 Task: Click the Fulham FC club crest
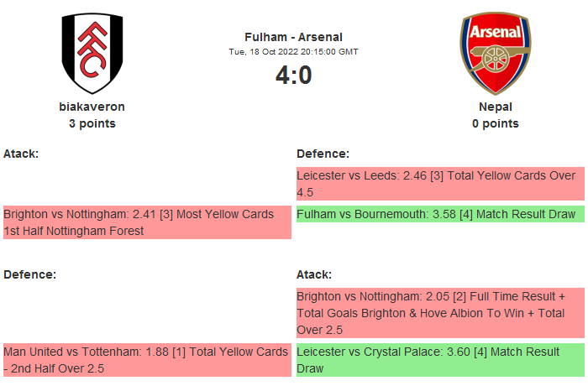92,53
